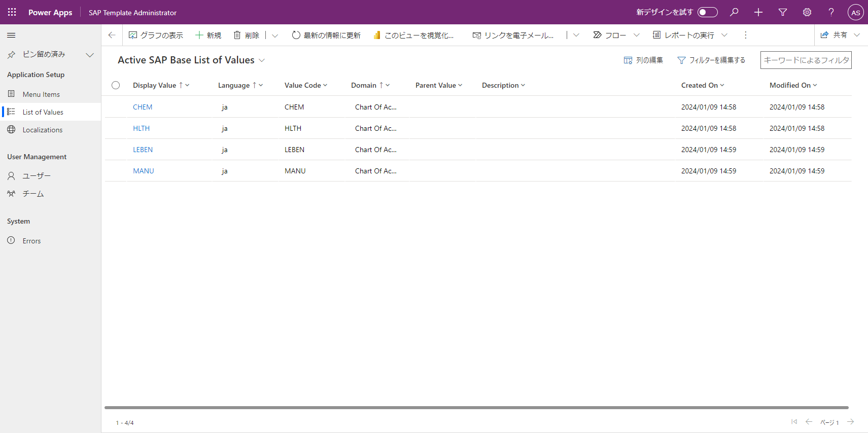This screenshot has width=868, height=433.
Task: Open the Modified On column header menu
Action: 793,85
